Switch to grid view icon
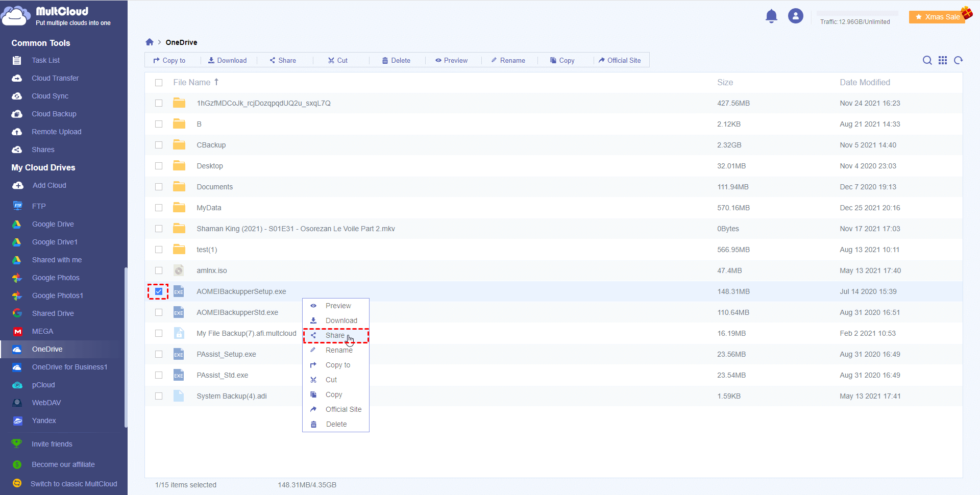The image size is (980, 495). click(x=943, y=60)
